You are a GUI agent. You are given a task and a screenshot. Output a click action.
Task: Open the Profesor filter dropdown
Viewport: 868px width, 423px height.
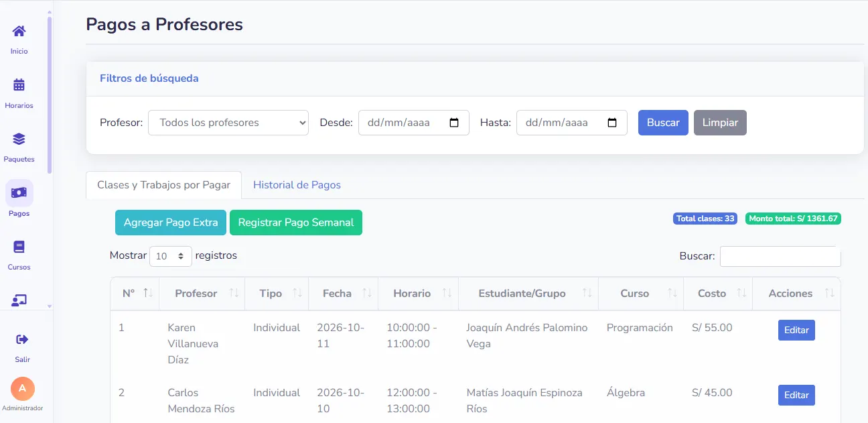pos(228,123)
